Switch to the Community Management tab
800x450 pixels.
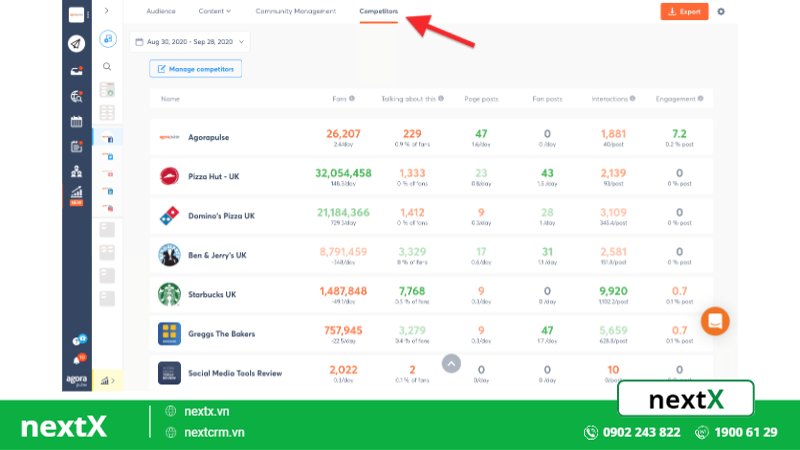(x=295, y=12)
